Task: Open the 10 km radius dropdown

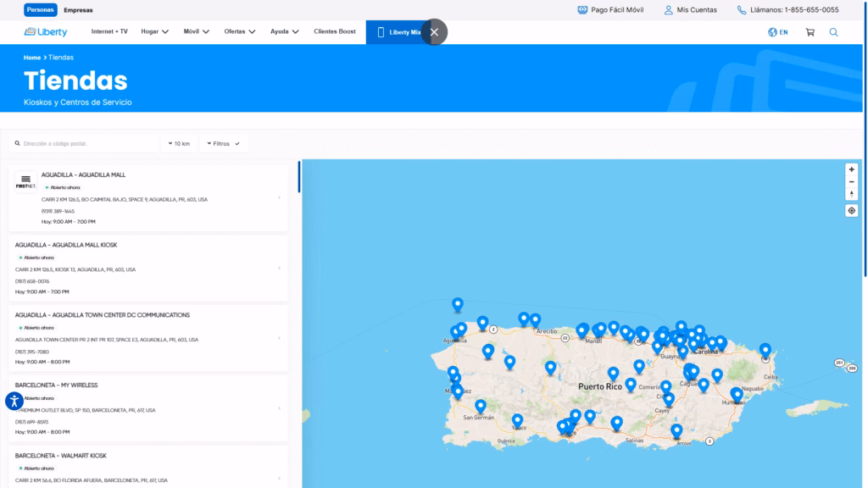Action: 180,144
